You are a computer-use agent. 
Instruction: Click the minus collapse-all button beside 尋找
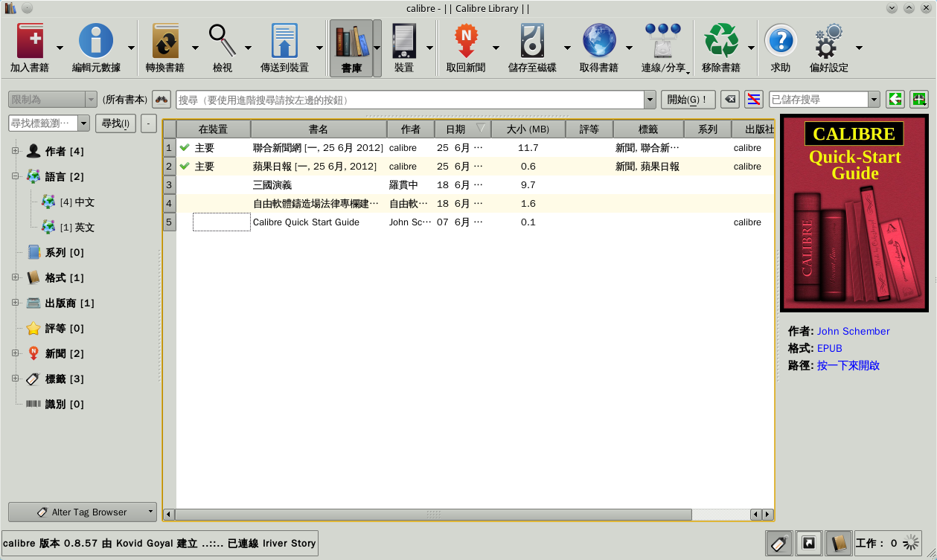point(149,123)
